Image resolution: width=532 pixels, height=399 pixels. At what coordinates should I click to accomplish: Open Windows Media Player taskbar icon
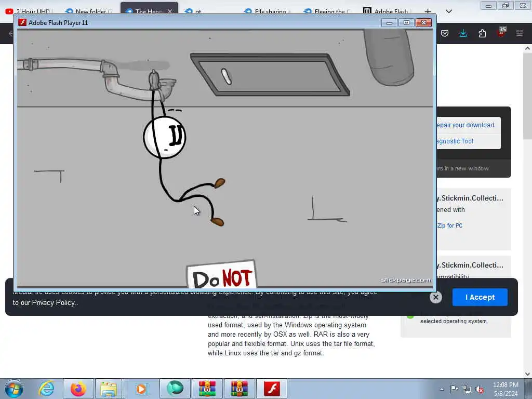pyautogui.click(x=141, y=389)
